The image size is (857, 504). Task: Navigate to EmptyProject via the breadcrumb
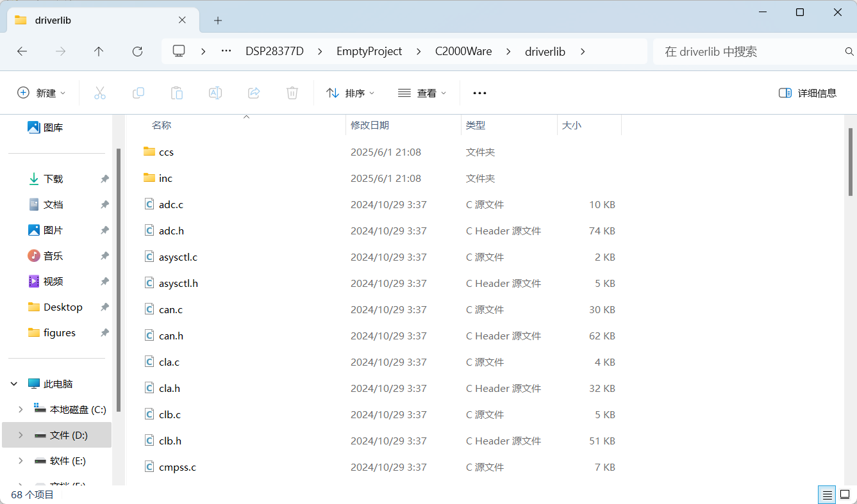click(x=369, y=51)
